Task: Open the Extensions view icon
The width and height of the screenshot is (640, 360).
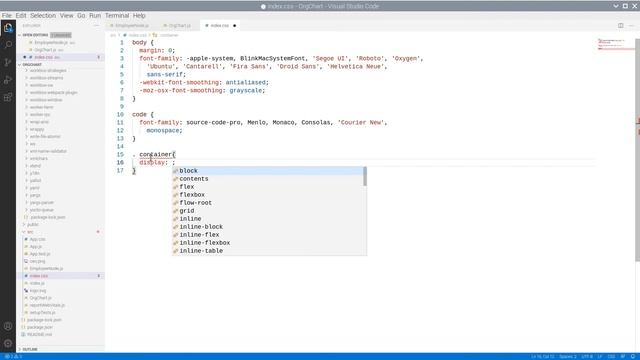Action: click(x=8, y=97)
